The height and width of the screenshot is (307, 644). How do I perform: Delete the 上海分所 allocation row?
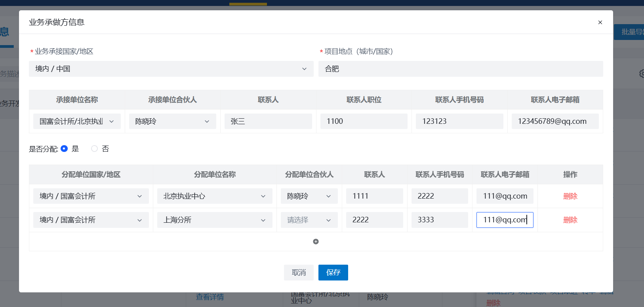[570, 220]
